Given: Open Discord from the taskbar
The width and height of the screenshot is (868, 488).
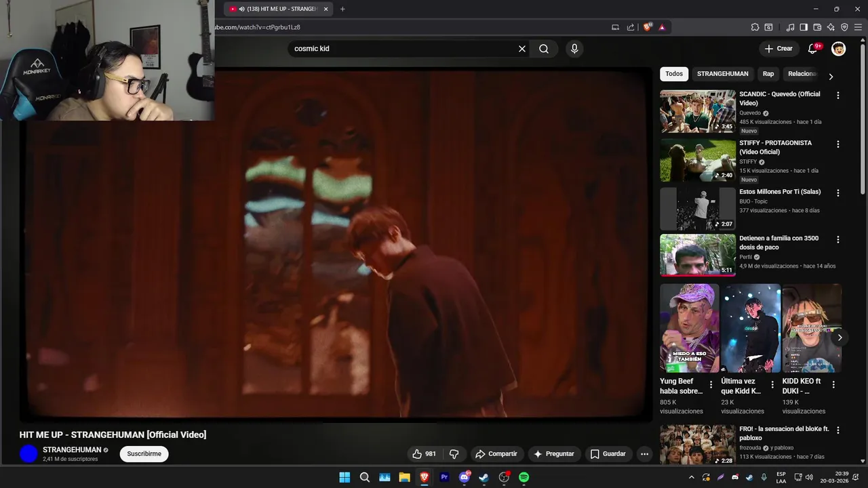Looking at the screenshot, I should point(465,477).
